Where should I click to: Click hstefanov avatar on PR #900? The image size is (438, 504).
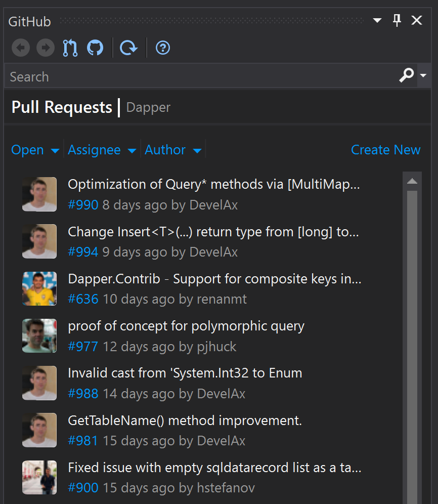point(39,477)
